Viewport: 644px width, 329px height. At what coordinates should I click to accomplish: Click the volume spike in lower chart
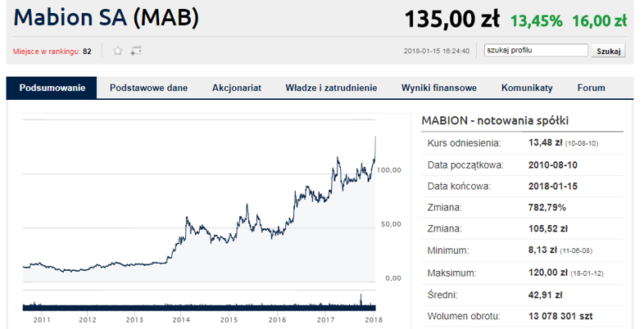[361, 299]
